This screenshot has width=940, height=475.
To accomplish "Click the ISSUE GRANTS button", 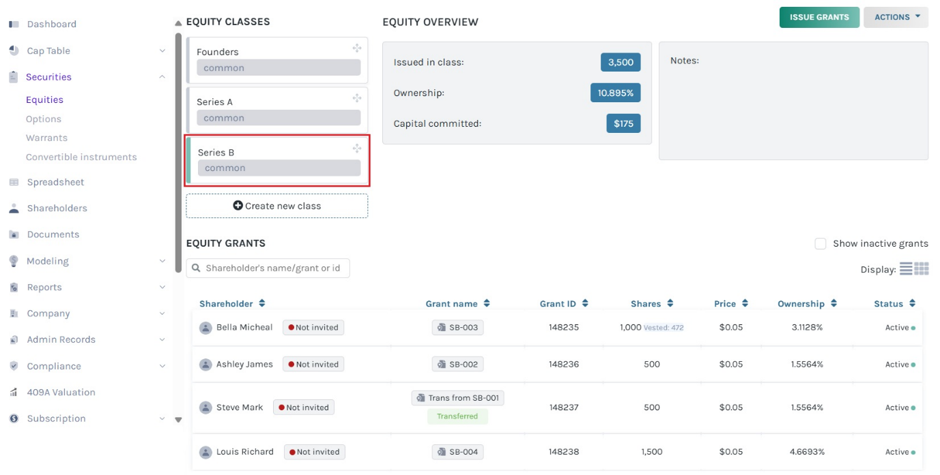I will (819, 17).
